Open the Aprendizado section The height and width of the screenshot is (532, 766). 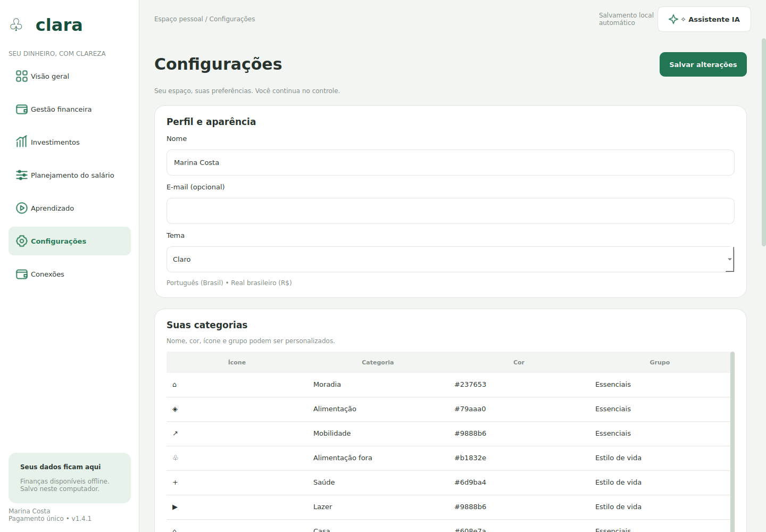pyautogui.click(x=70, y=208)
